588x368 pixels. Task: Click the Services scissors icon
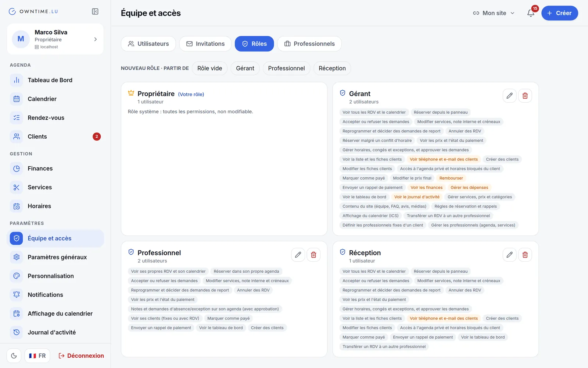point(17,187)
